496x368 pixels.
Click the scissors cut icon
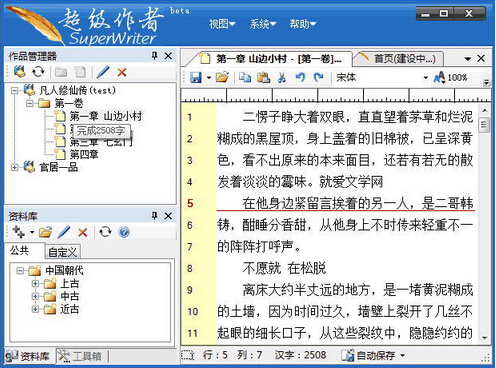tap(282, 77)
